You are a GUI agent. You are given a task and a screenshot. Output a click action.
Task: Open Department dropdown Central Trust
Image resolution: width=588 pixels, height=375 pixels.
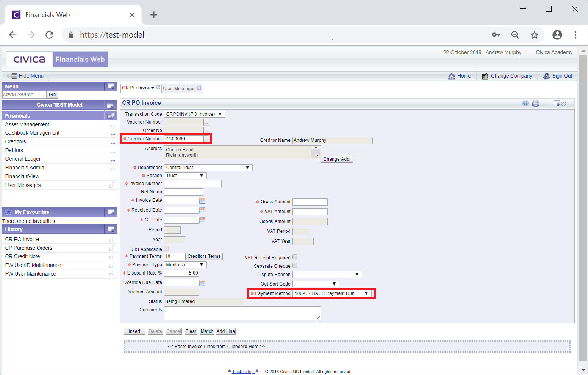click(208, 168)
